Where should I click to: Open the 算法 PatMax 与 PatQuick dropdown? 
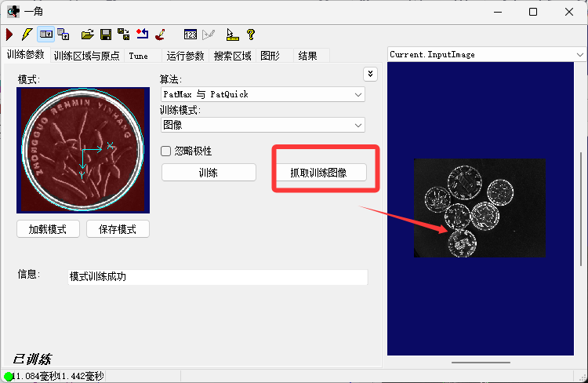coord(263,94)
